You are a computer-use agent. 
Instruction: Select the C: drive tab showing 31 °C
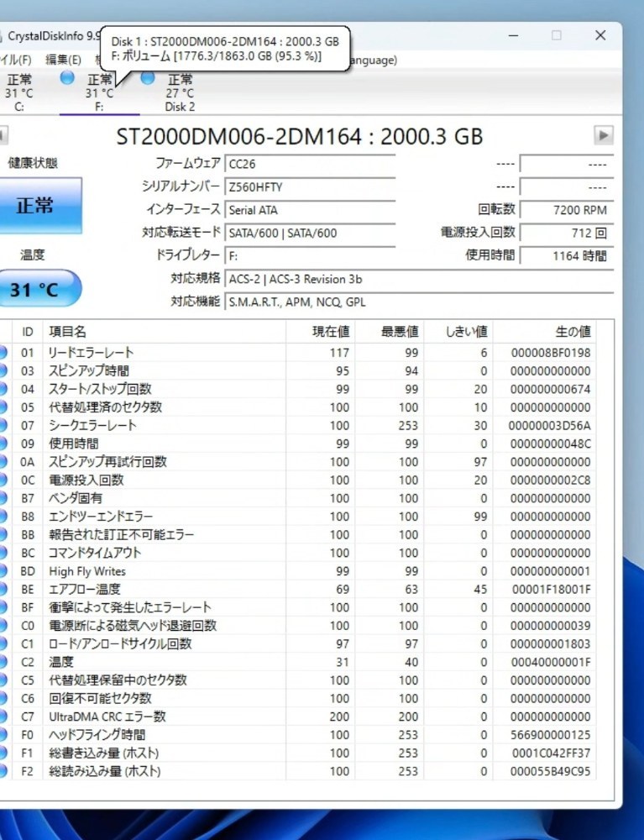click(x=19, y=92)
